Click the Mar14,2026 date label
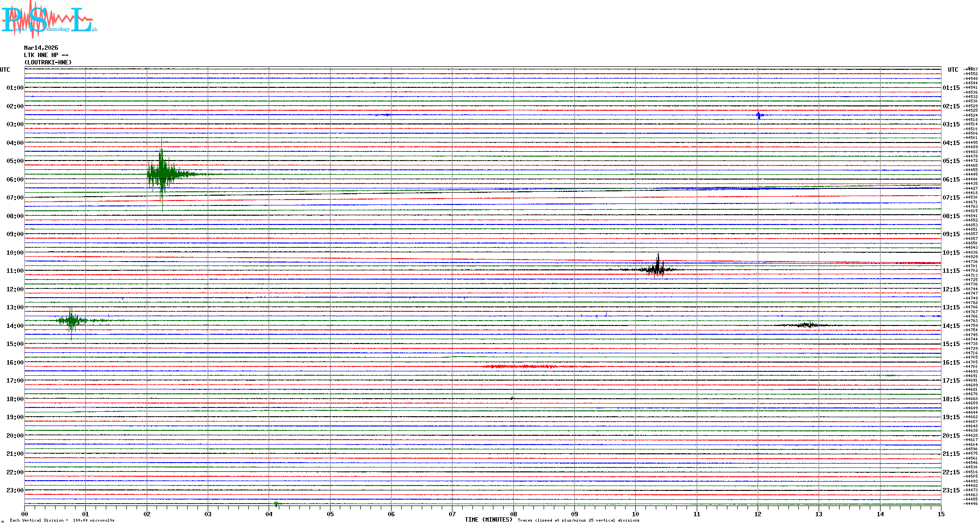This screenshot has width=980, height=527. [x=41, y=48]
